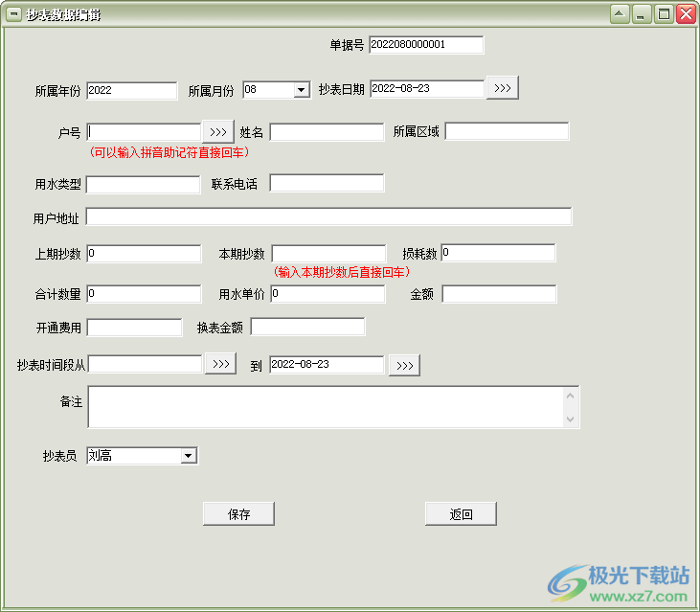Focus the 单据号 input field
Viewport: 700px width, 612px height.
426,45
